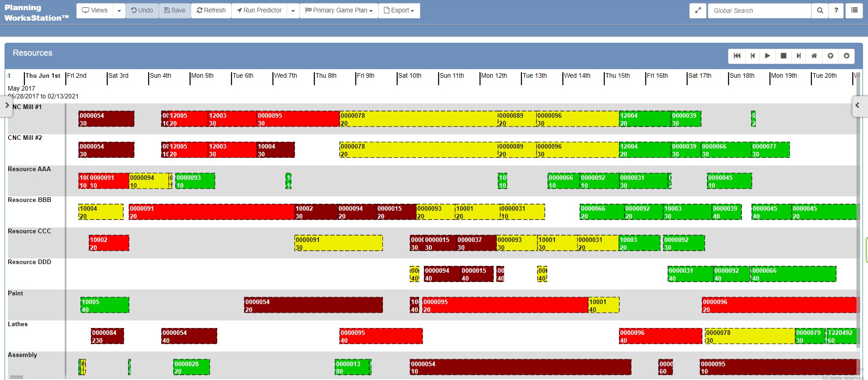The height and width of the screenshot is (380, 868).
Task: Open the Export menu
Action: [399, 11]
